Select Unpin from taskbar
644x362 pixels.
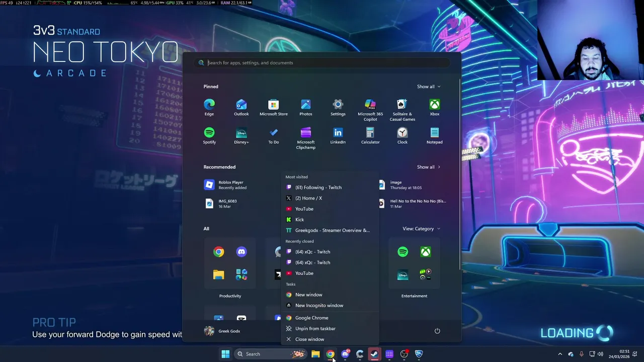coord(330,328)
